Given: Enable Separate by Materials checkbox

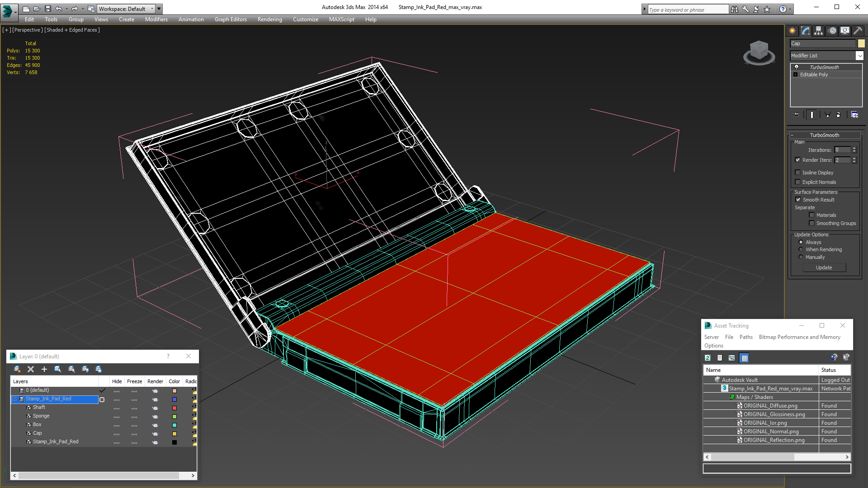Looking at the screenshot, I should (812, 215).
